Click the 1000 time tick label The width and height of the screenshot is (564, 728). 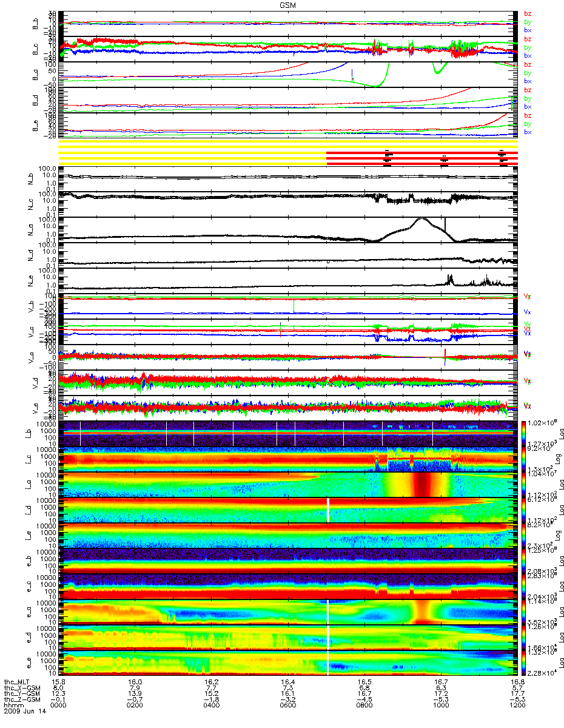[x=440, y=706]
